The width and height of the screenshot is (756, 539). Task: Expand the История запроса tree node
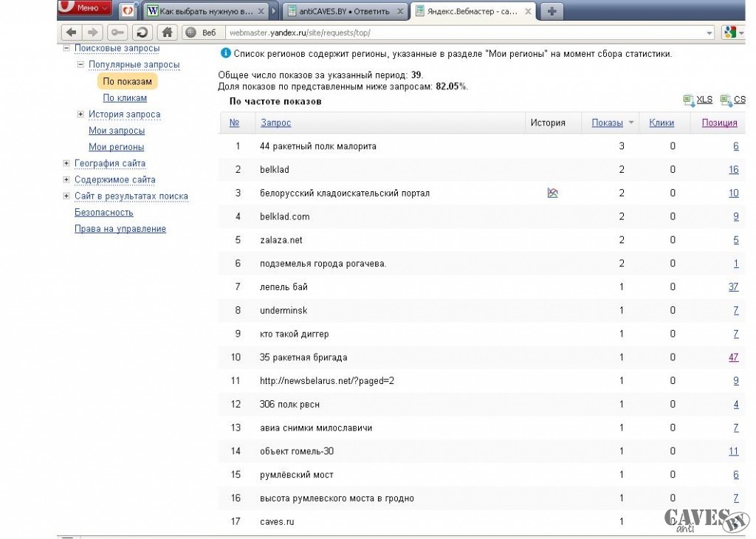coord(80,114)
